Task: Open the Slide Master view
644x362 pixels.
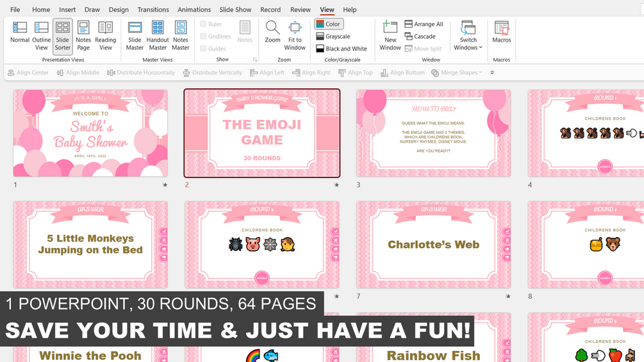Action: click(135, 36)
